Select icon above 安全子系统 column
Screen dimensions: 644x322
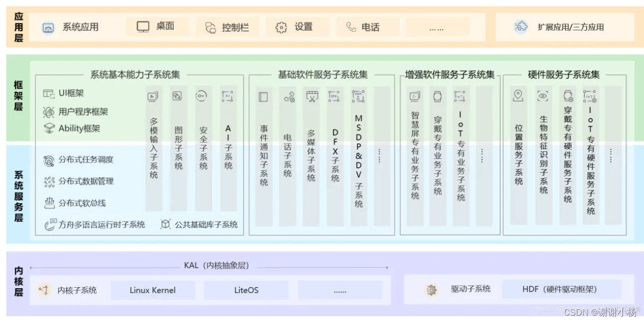(x=202, y=96)
